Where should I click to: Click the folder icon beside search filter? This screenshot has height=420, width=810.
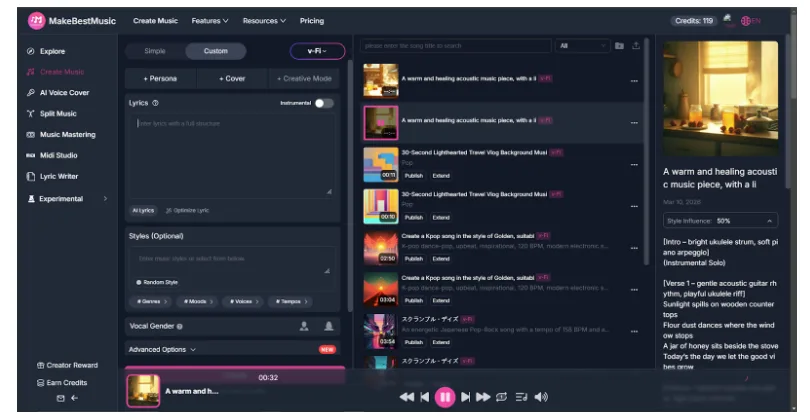(619, 46)
